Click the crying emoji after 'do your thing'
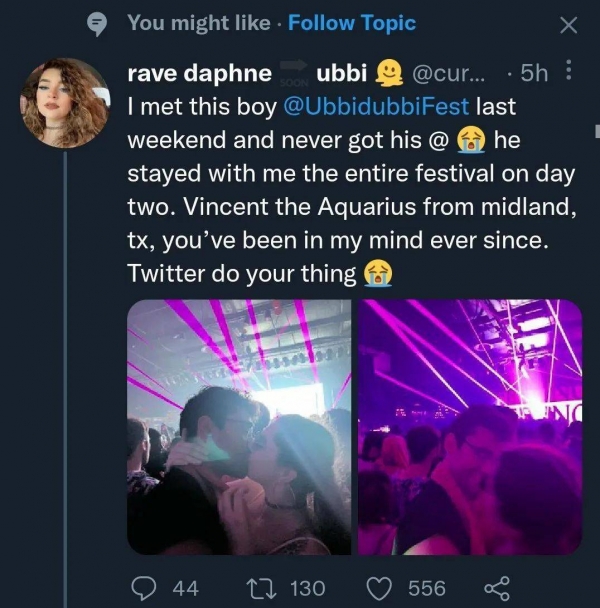 pos(377,272)
